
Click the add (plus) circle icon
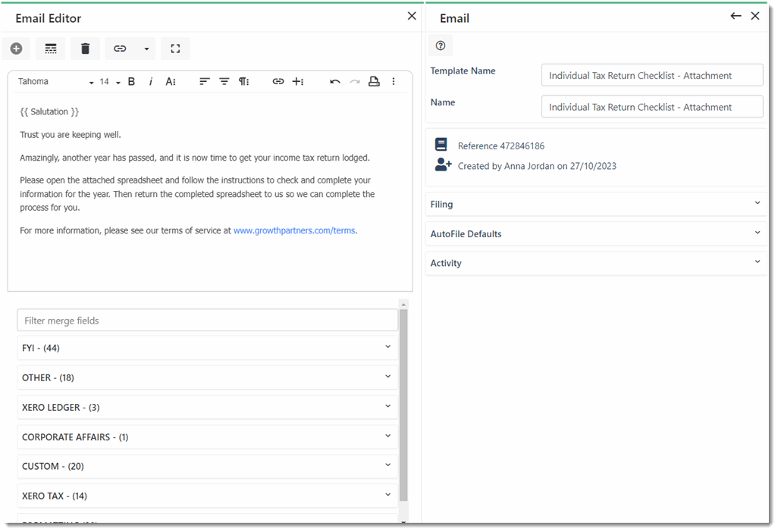pyautogui.click(x=16, y=49)
